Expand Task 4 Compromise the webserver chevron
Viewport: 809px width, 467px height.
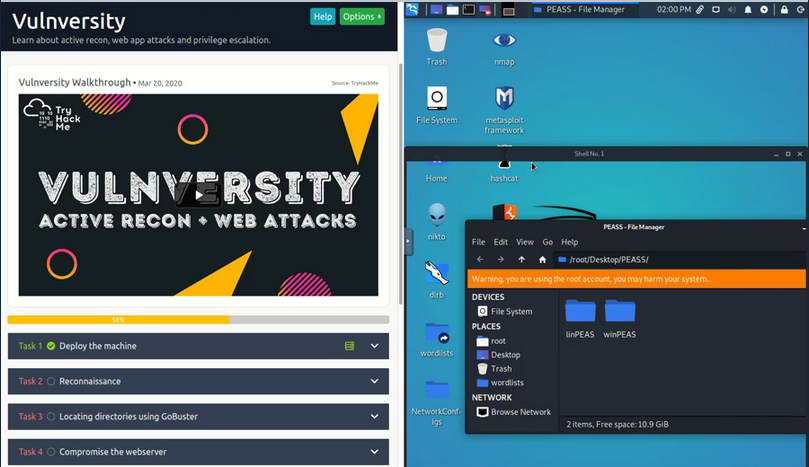click(375, 452)
